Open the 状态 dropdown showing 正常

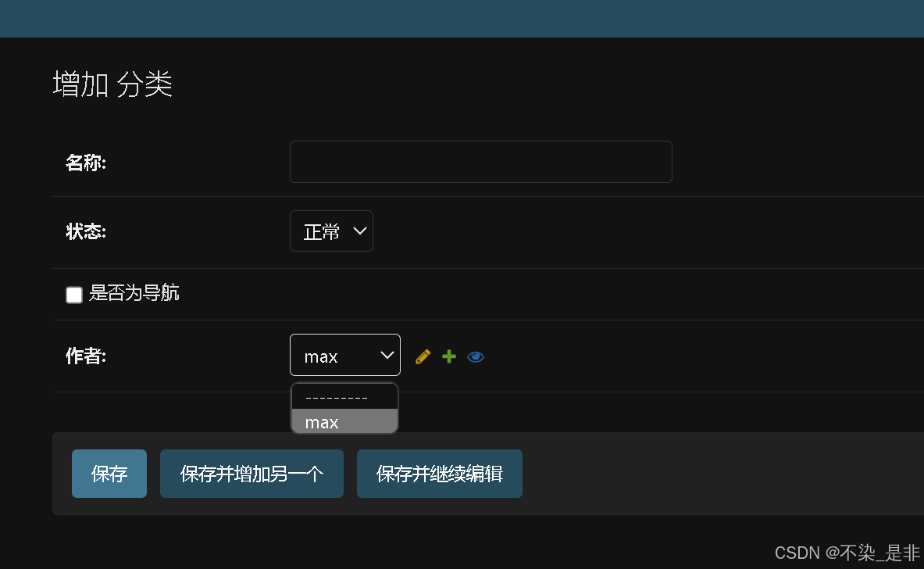[x=331, y=231]
